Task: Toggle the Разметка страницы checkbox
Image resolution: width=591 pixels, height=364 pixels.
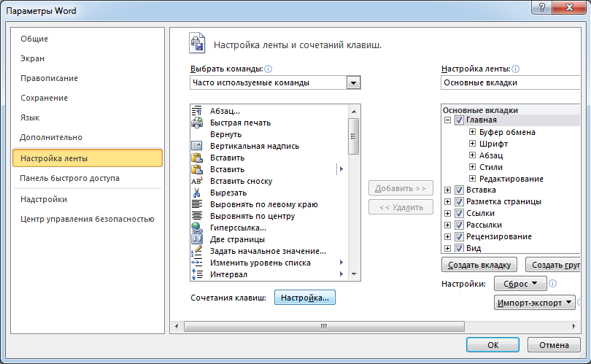Action: (x=459, y=201)
